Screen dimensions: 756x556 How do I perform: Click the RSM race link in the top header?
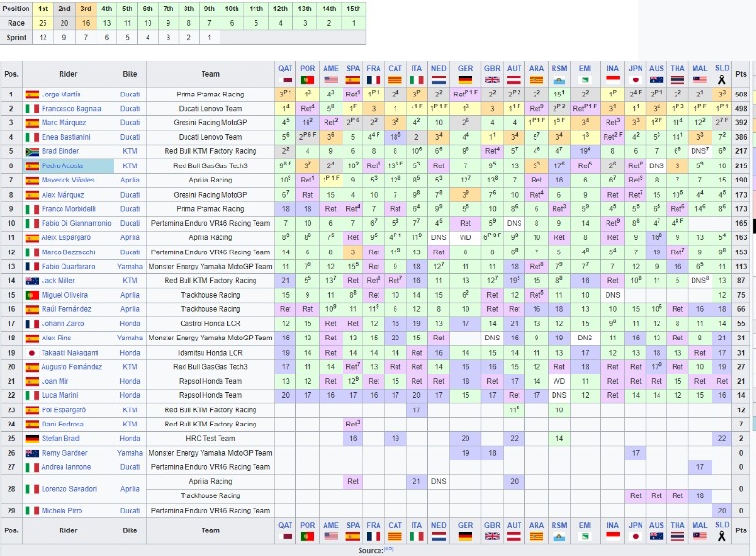(558, 68)
